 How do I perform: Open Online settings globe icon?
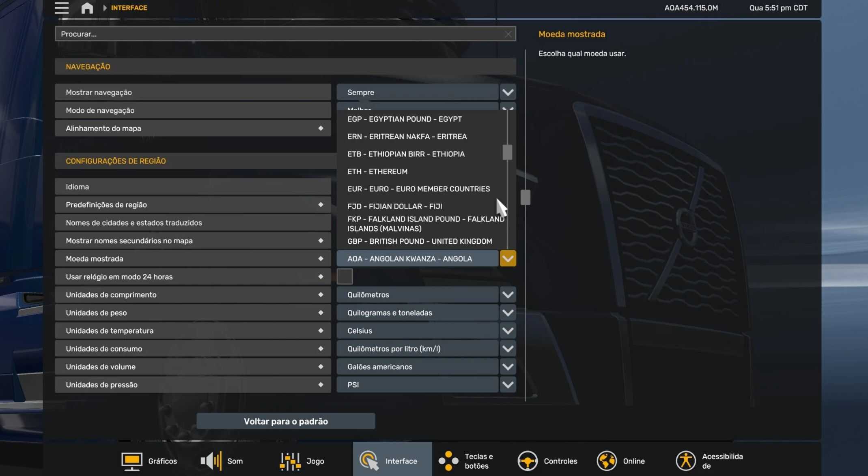(606, 461)
